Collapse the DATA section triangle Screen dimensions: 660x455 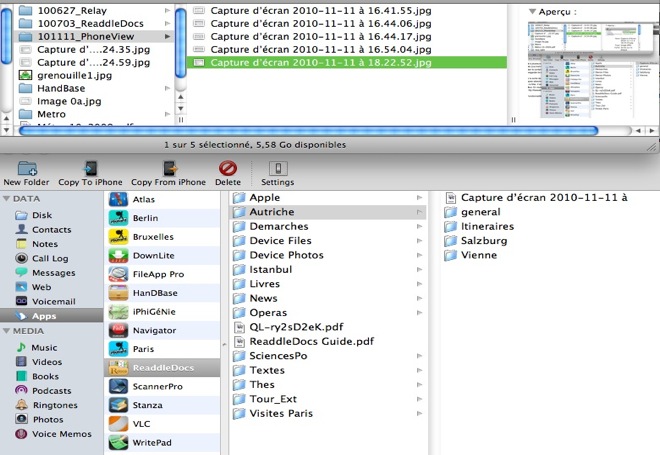[x=6, y=200]
